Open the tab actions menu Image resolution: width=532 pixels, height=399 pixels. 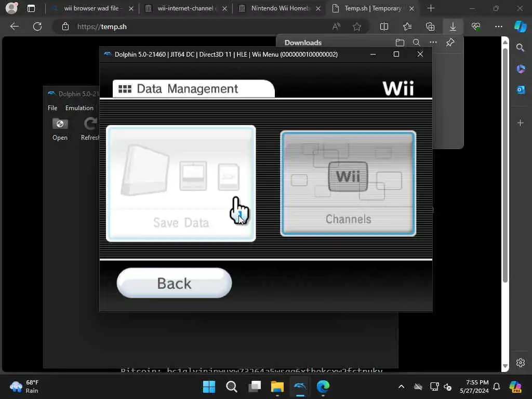[x=31, y=8]
